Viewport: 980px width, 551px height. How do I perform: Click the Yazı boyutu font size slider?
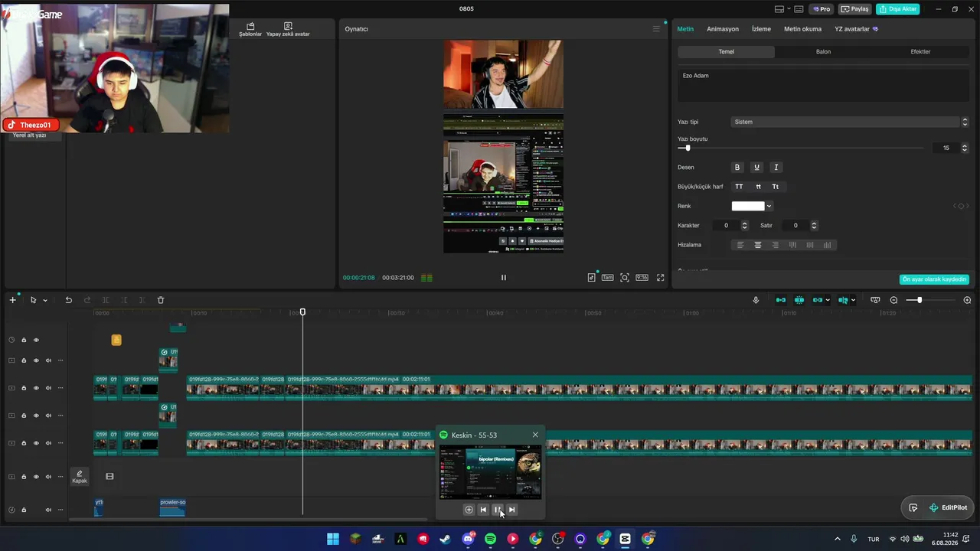(800, 148)
